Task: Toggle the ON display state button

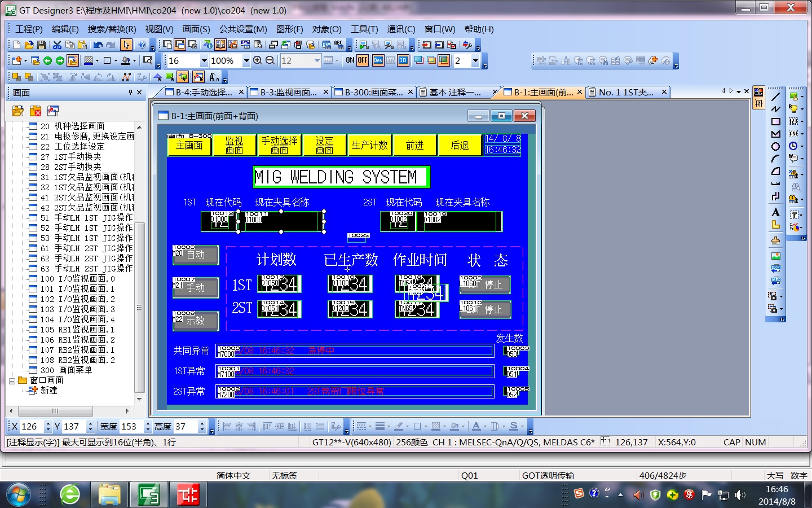Action: click(x=350, y=60)
